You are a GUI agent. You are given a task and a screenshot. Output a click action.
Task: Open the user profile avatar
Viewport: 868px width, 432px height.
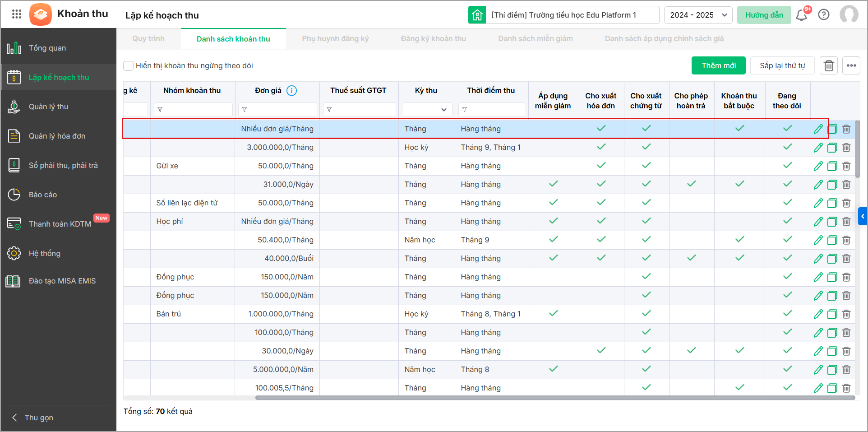coord(849,15)
